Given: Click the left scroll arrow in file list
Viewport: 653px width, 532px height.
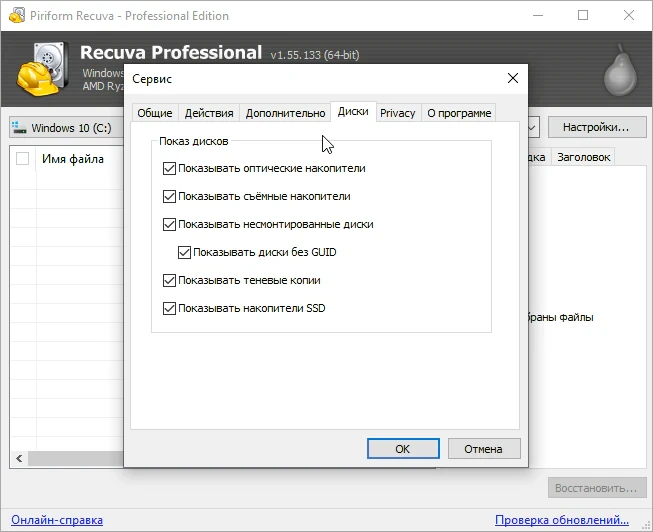Looking at the screenshot, I should point(19,459).
